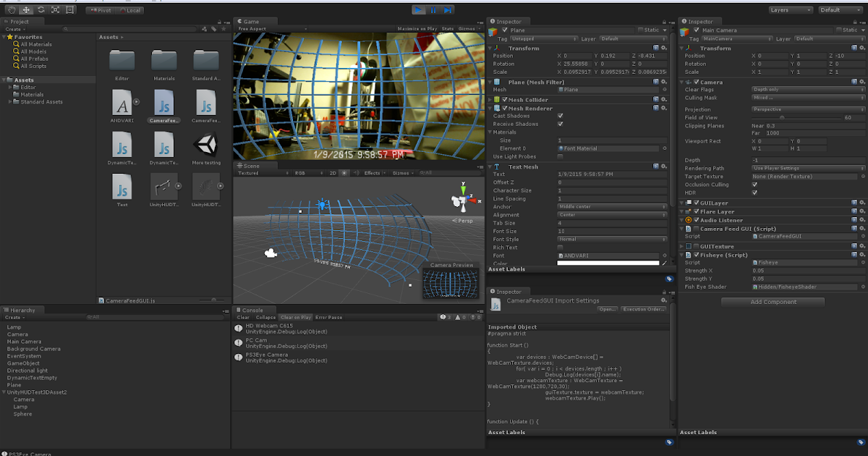Select the Hand tool
Viewport: 868px width, 456px height.
[11, 10]
